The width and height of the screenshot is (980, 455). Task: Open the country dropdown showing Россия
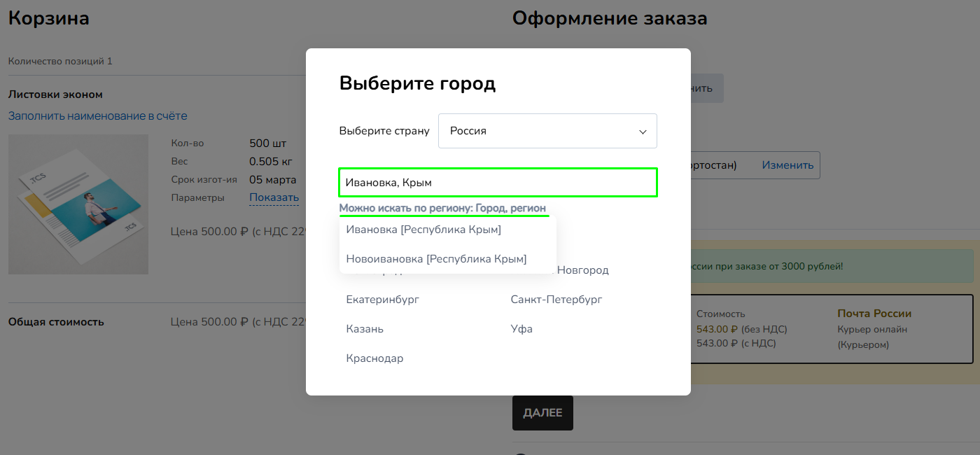coord(546,131)
